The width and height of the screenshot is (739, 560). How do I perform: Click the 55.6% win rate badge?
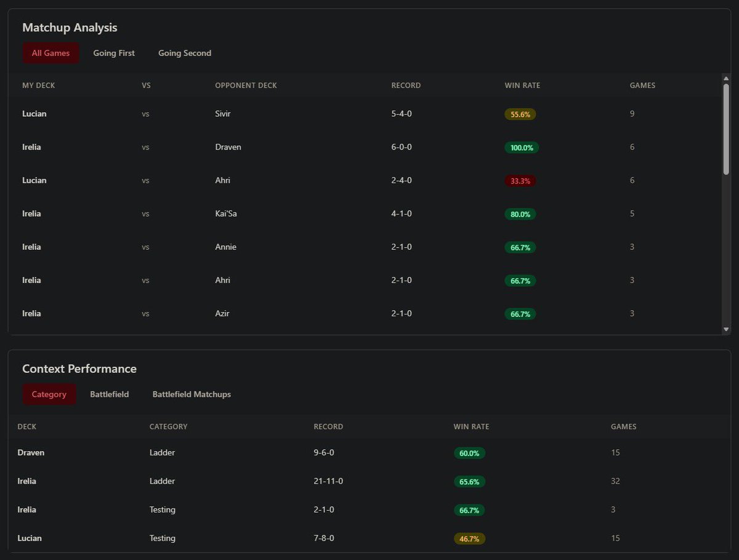tap(520, 114)
